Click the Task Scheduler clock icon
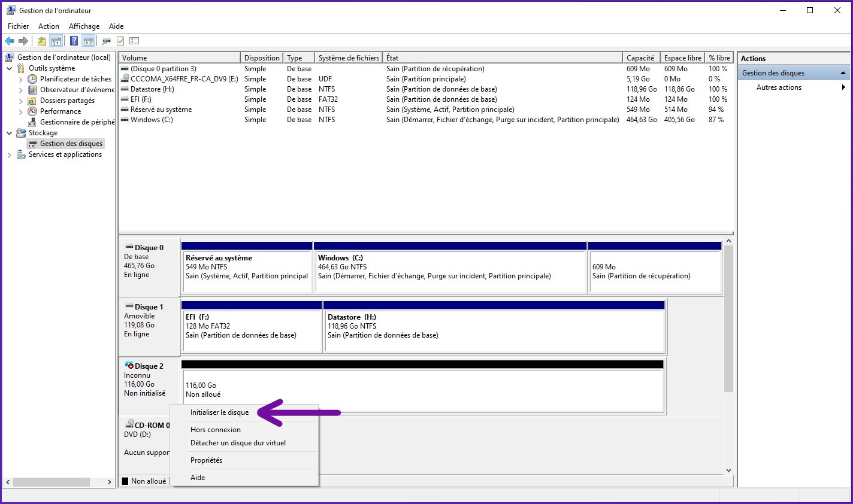 point(32,79)
